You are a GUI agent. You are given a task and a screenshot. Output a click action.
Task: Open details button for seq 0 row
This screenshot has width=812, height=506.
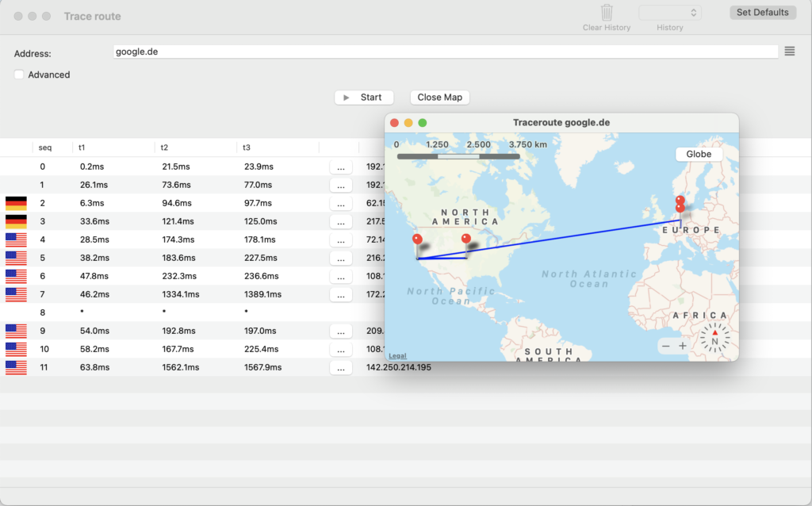pos(341,167)
